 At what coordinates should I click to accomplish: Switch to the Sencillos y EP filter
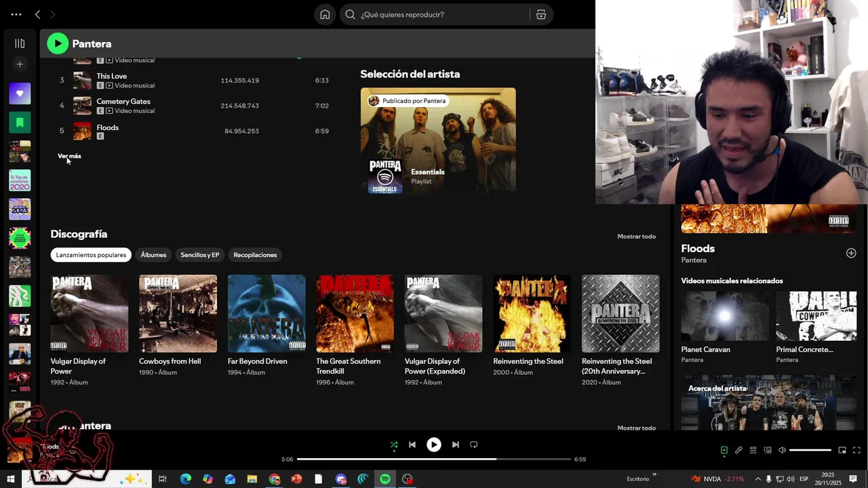199,255
